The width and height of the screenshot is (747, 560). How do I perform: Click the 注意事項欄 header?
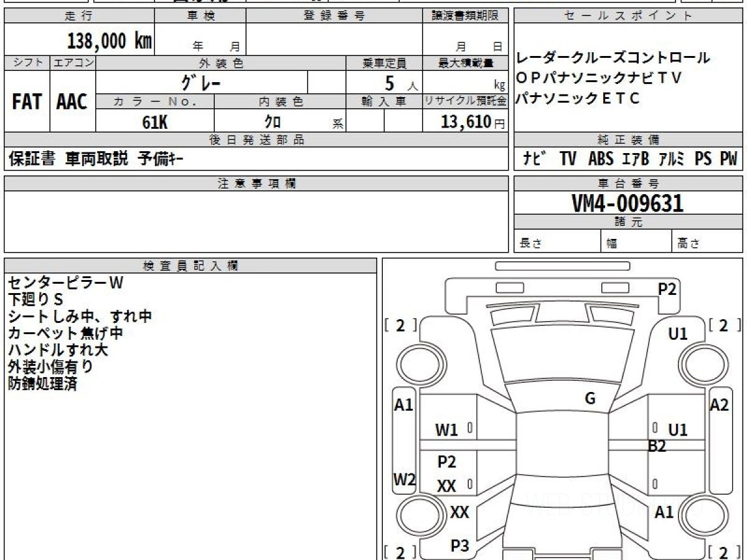click(x=256, y=184)
